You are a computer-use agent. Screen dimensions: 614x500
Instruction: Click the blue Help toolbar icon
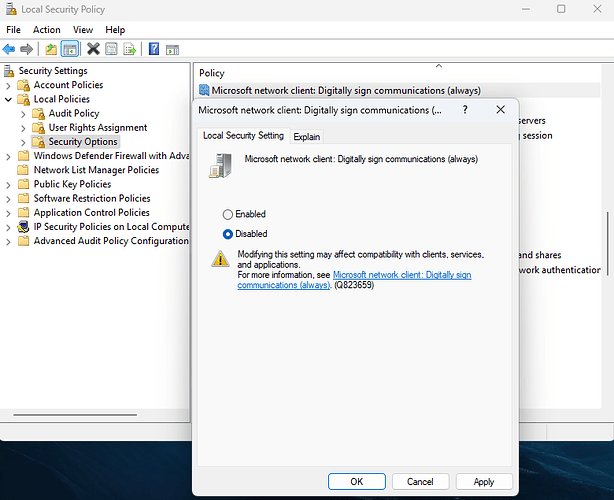click(154, 49)
